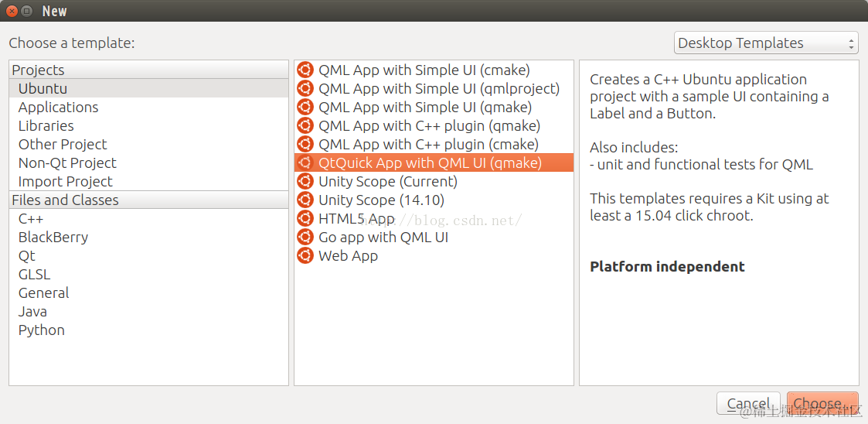Click the icon next to Web App template
This screenshot has width=868, height=424.
[x=305, y=256]
